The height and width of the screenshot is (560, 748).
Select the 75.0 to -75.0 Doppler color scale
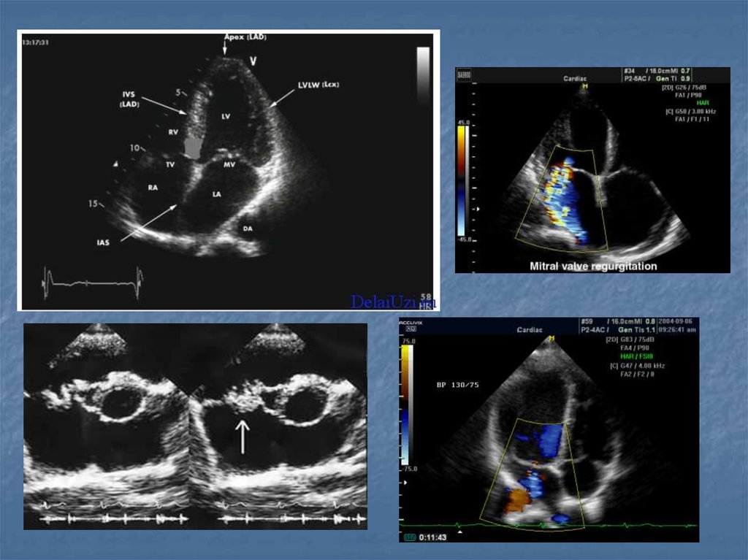pos(405,404)
